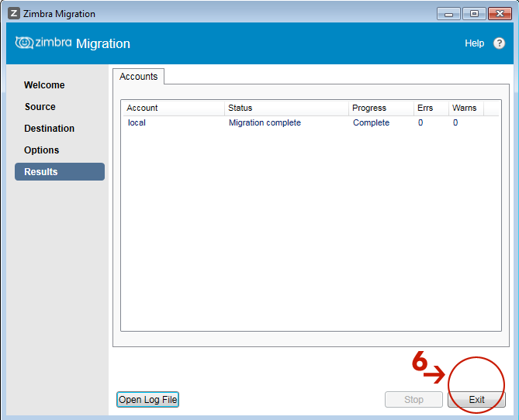Viewport: 519px width, 420px height.
Task: Sort by the Status column header
Action: [x=286, y=108]
